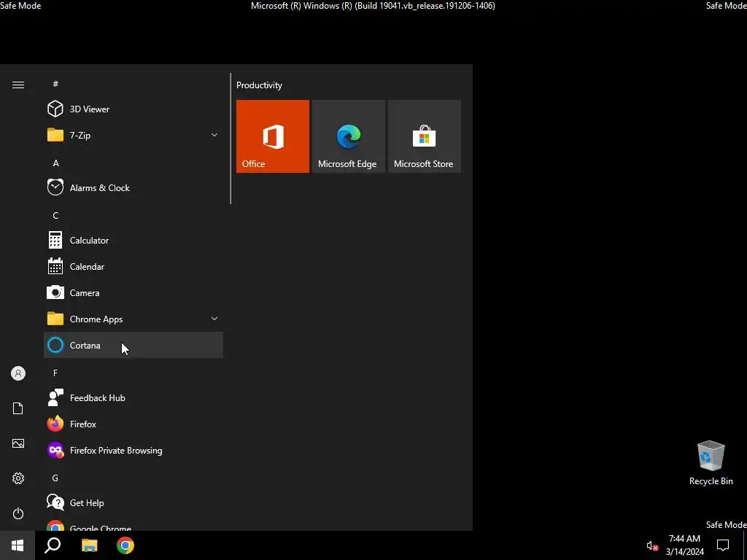Image resolution: width=747 pixels, height=560 pixels.
Task: Click the Power button icon
Action: click(18, 513)
